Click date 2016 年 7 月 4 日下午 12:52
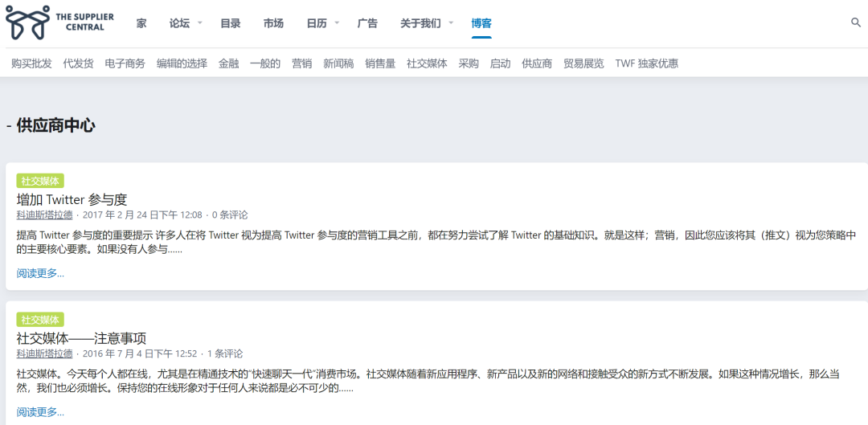 point(140,353)
